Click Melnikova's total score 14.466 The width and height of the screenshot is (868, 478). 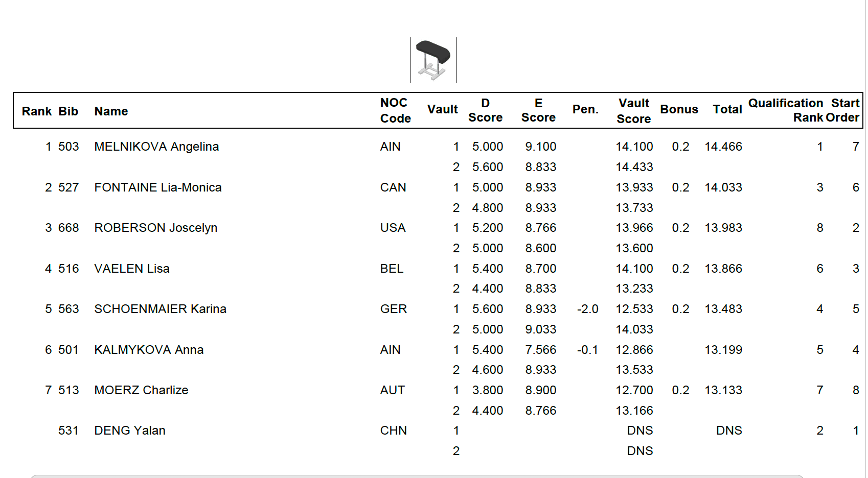tap(723, 147)
